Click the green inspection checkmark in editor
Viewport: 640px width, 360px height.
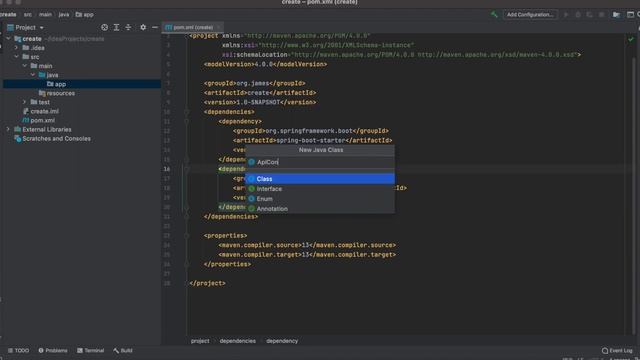coord(631,39)
